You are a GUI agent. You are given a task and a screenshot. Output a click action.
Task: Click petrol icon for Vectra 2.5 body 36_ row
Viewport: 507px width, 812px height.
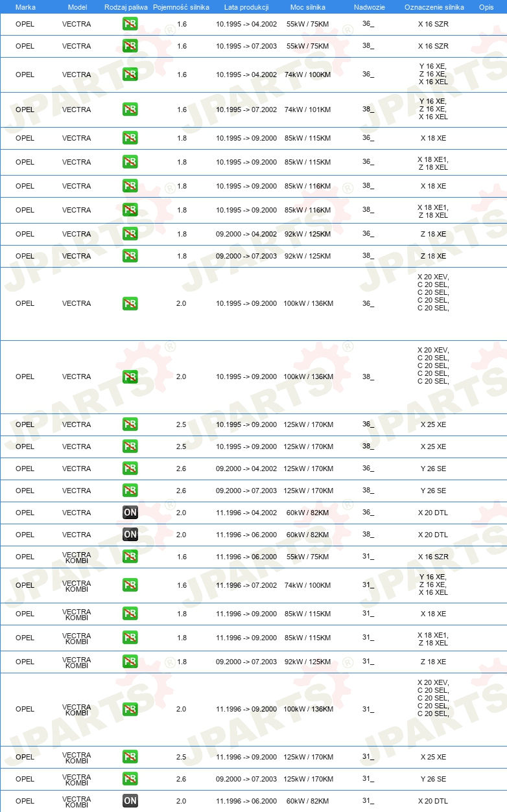pos(130,424)
